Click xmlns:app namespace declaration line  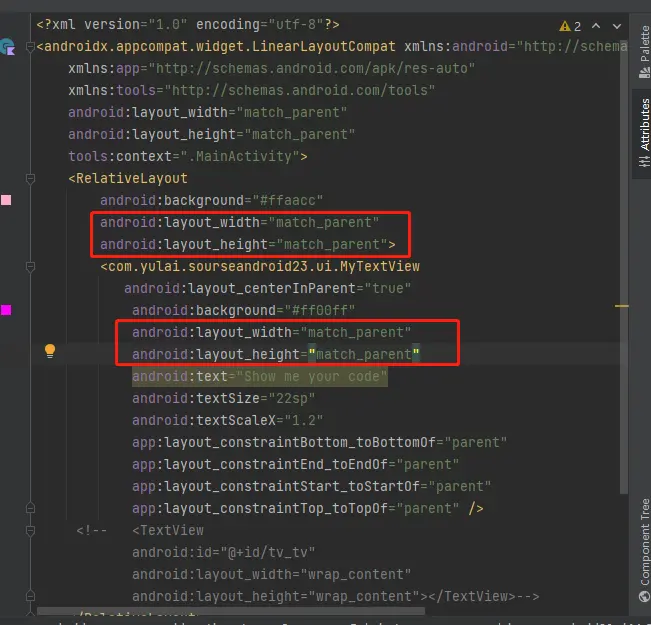[272, 69]
